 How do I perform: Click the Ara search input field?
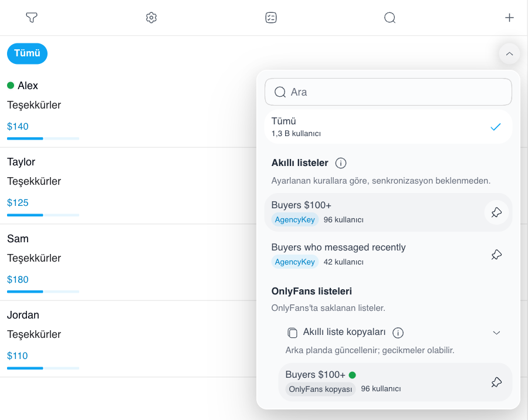[x=388, y=92]
